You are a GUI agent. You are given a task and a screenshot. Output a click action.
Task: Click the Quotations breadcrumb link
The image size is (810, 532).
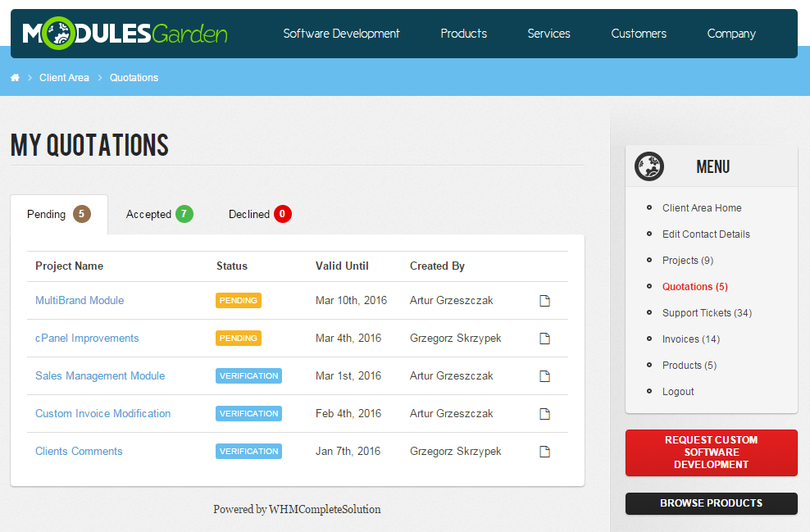click(x=134, y=78)
